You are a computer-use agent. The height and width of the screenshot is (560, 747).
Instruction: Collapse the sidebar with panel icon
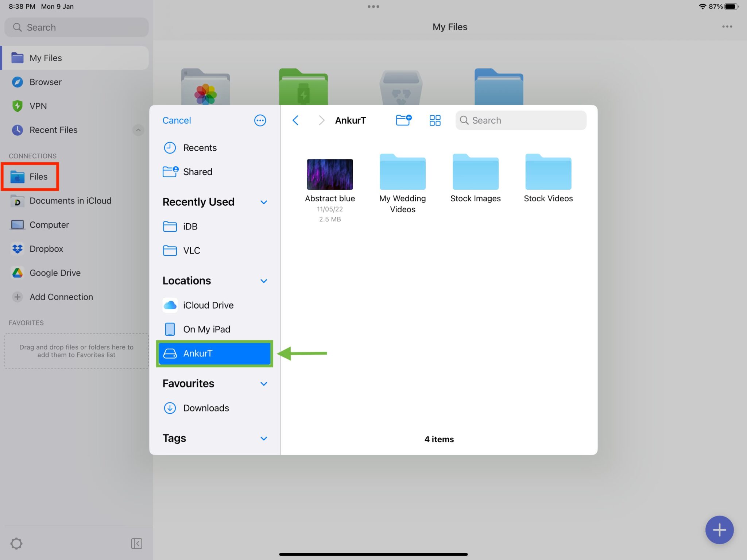point(136,544)
